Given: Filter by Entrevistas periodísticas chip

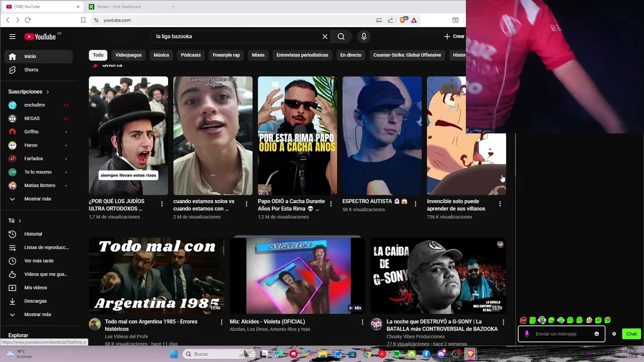Looking at the screenshot, I should [x=302, y=55].
